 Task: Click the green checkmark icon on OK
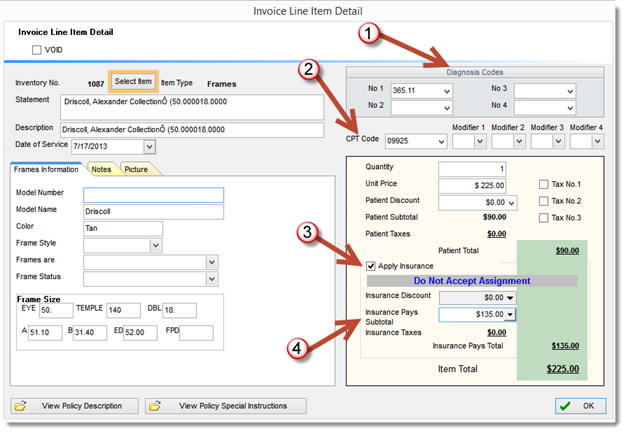(x=565, y=406)
